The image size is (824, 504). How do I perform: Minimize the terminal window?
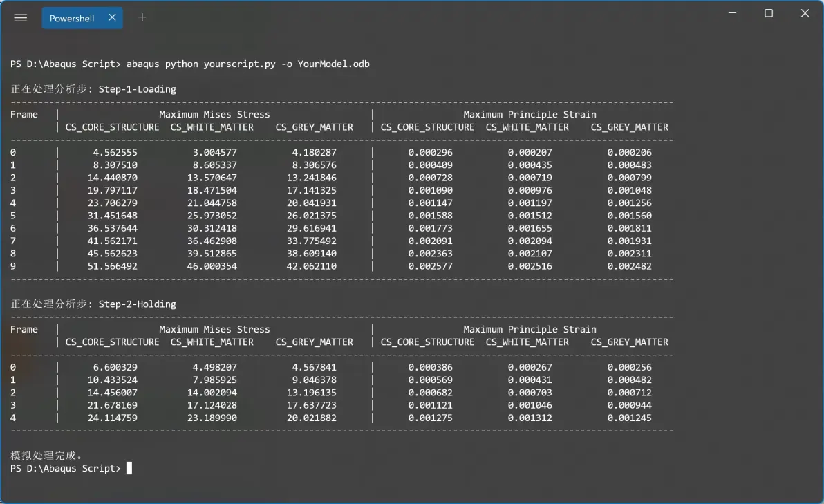coord(732,13)
